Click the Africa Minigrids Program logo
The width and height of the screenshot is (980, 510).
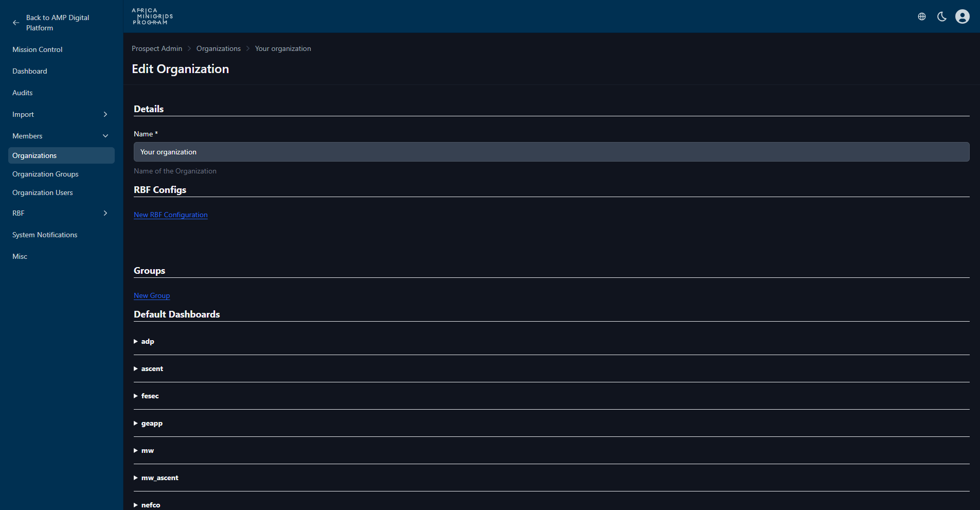coord(152,16)
